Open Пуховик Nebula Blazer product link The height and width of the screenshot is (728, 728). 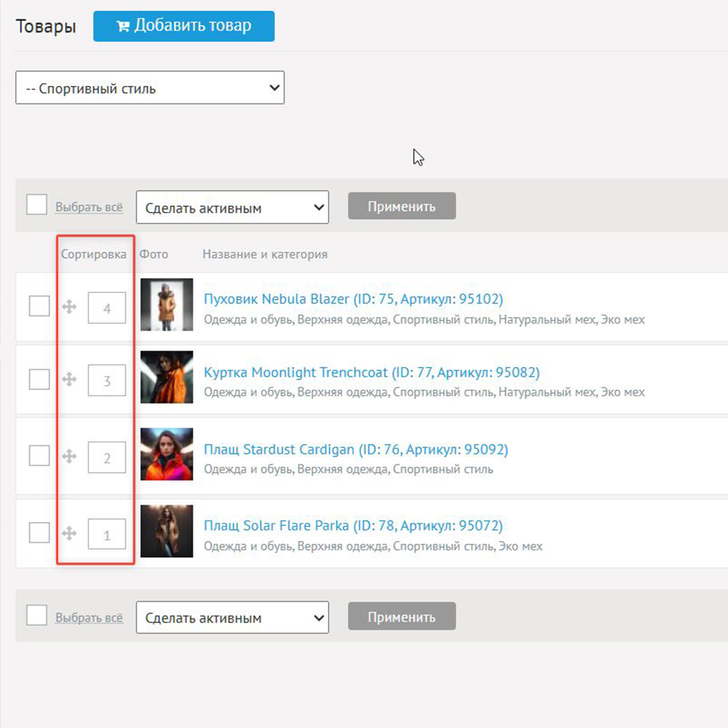353,299
